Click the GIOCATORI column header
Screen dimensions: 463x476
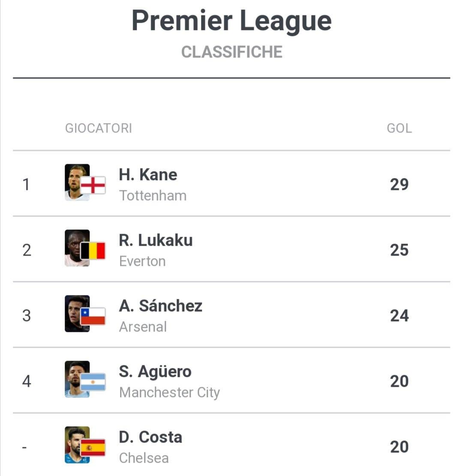(x=98, y=128)
